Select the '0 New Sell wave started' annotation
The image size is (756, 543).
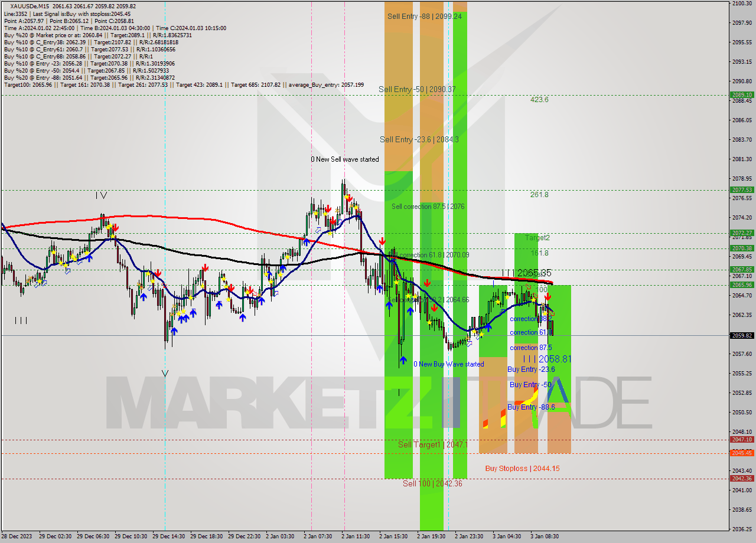[345, 159]
